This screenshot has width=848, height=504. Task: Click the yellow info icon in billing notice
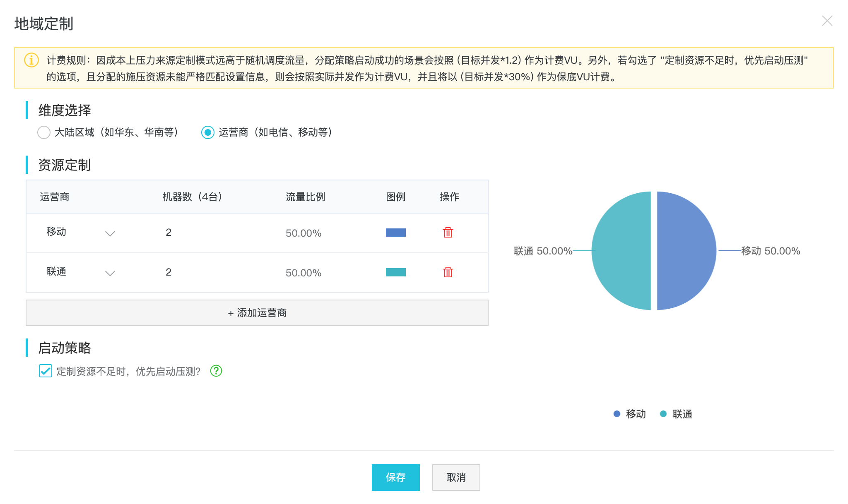pos(31,60)
